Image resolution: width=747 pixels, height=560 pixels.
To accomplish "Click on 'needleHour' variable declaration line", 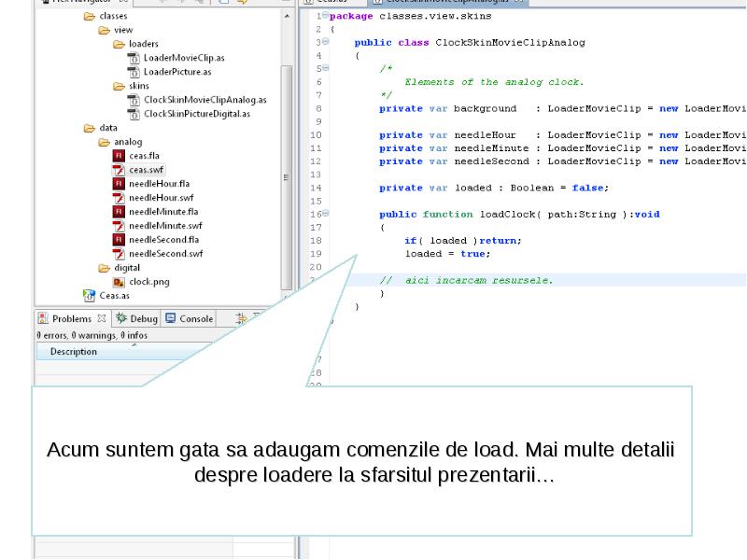I will (562, 135).
